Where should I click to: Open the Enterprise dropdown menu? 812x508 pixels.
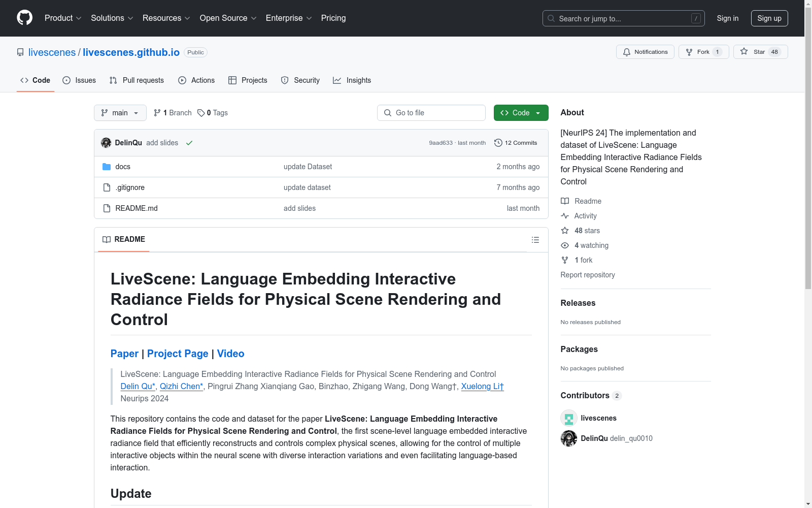pyautogui.click(x=289, y=18)
